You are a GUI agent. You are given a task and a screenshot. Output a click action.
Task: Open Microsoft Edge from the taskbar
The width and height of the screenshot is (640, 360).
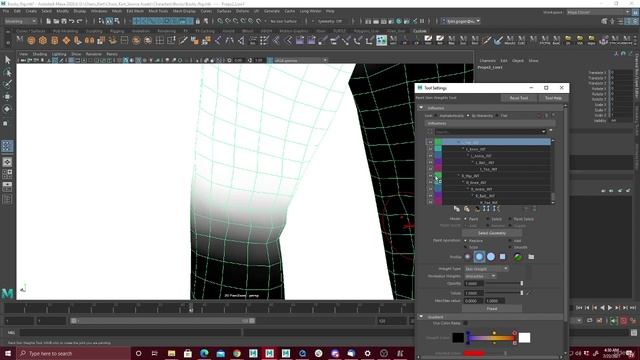[204, 353]
